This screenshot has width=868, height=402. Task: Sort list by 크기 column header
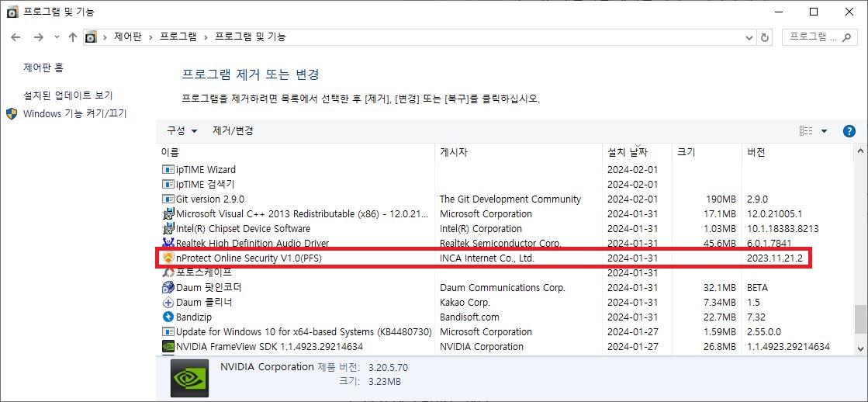point(707,152)
